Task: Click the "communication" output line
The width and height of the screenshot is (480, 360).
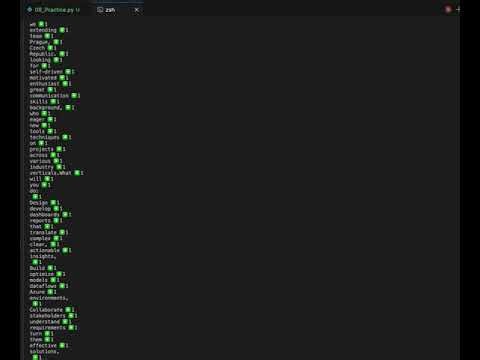Action: [55, 96]
